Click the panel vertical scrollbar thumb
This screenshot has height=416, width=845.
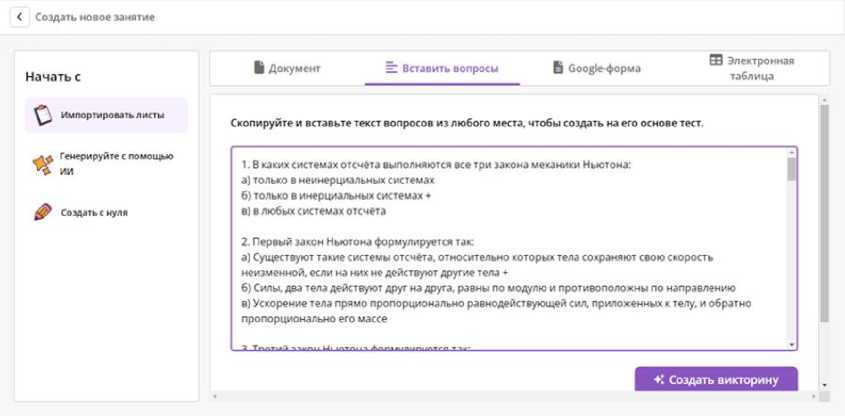824,213
